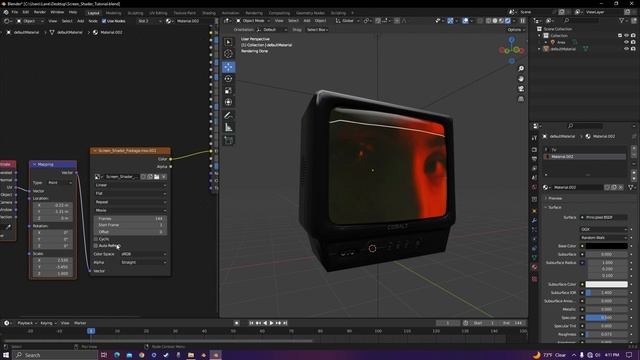The width and height of the screenshot is (640, 360).
Task: Toggle camera view icon in viewport
Action: pyautogui.click(x=521, y=89)
